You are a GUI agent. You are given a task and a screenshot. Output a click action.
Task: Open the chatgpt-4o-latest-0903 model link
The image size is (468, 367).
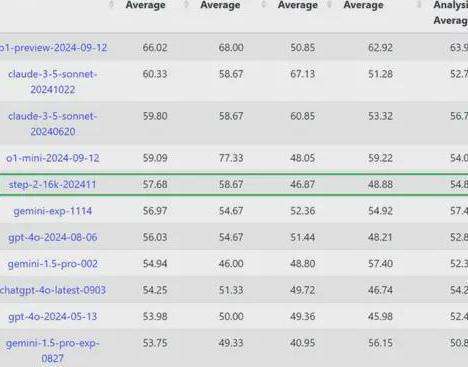53,290
